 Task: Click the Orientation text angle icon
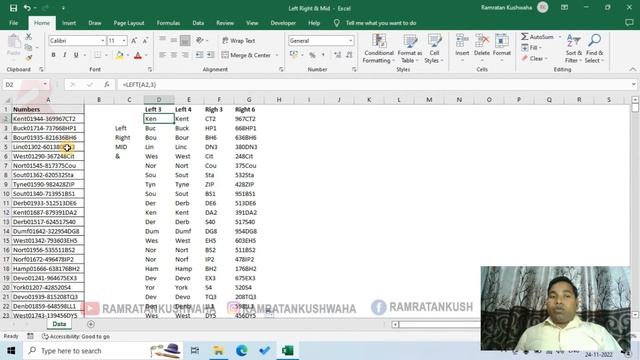point(200,40)
